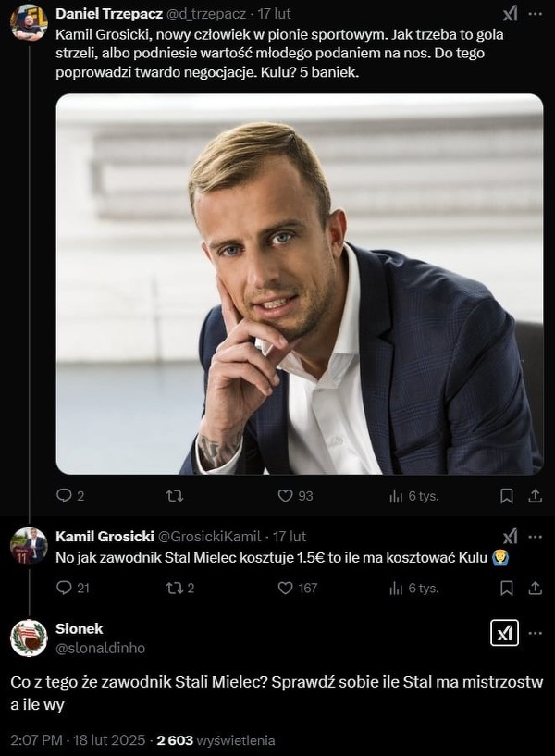Bookmark Daniel Trzepacz's tweet
The width and height of the screenshot is (555, 756).
(x=507, y=496)
